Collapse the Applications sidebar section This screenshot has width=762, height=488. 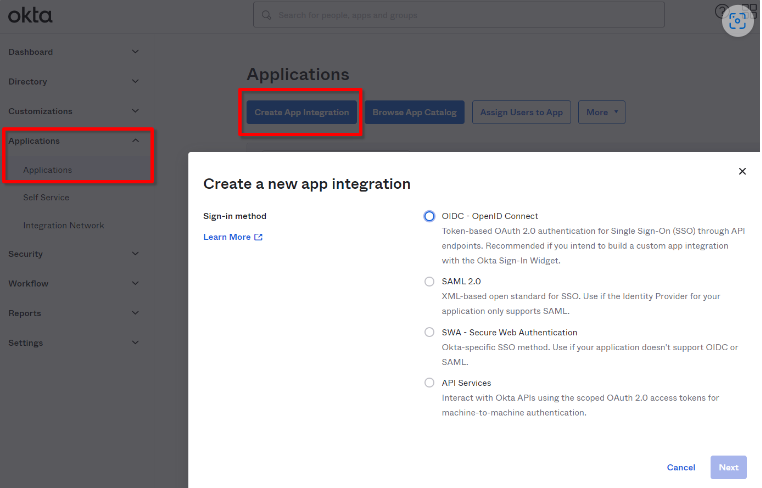point(135,141)
